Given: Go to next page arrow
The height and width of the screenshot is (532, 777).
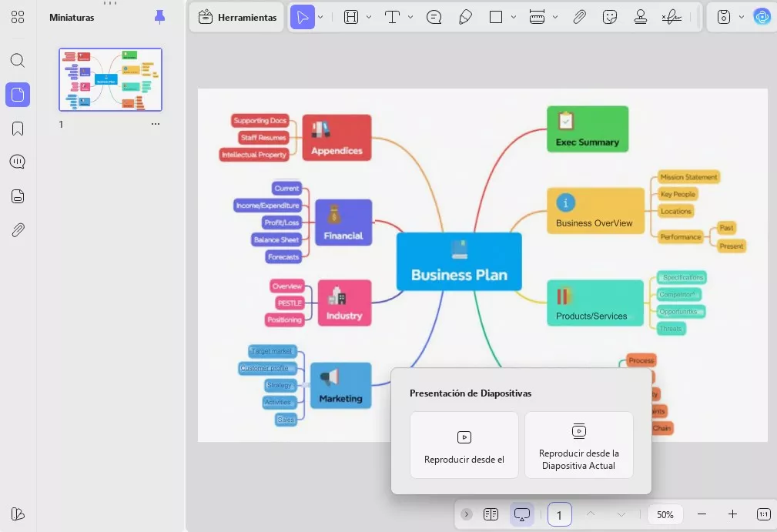Looking at the screenshot, I should [621, 514].
